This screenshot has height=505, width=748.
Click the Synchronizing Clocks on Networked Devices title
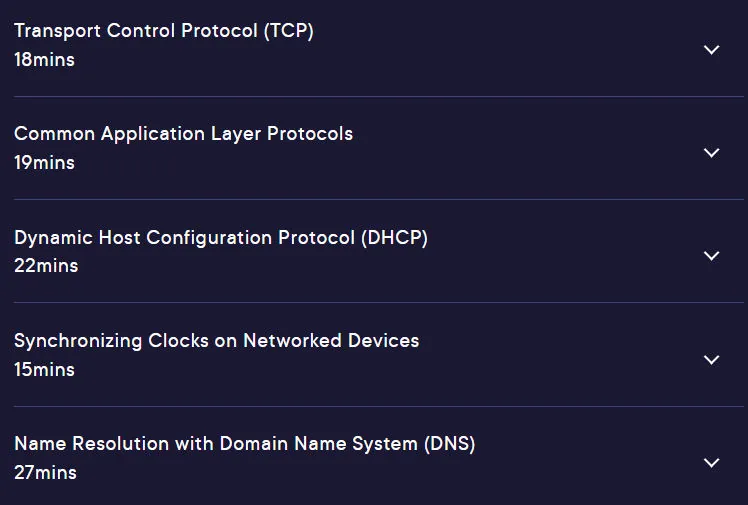[x=217, y=341]
